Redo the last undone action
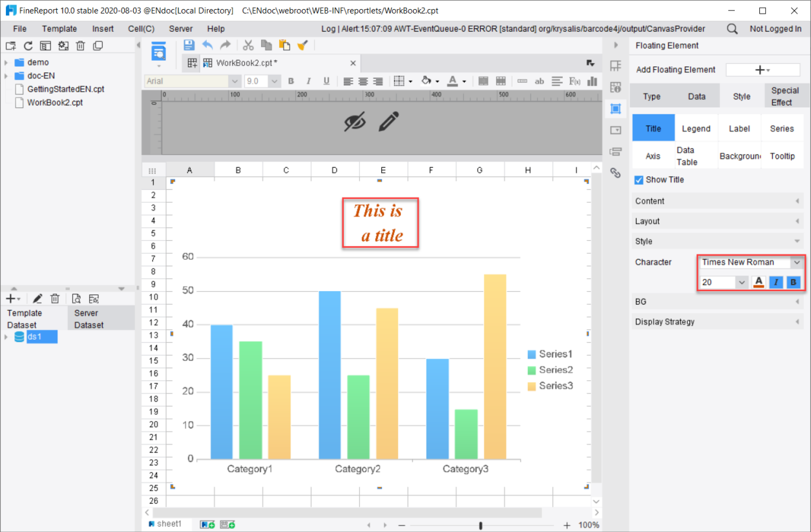 pos(225,45)
